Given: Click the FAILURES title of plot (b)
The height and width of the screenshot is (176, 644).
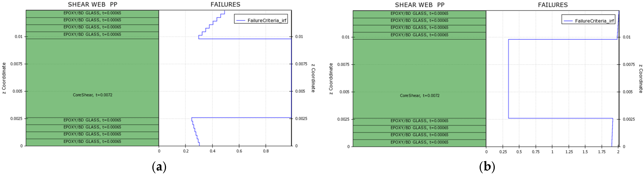Looking at the screenshot, I should [x=553, y=5].
